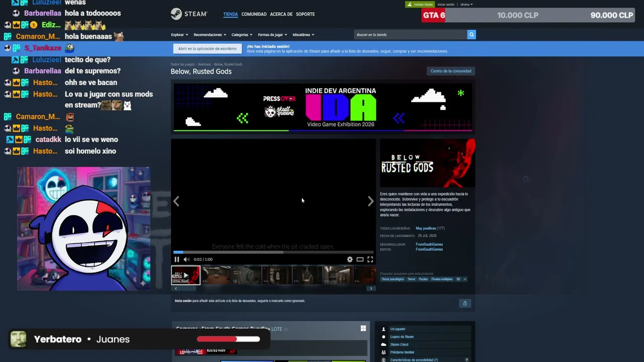Screen dimensions: 644x362
Task: Click the Un jugador person icon
Action: click(384, 329)
